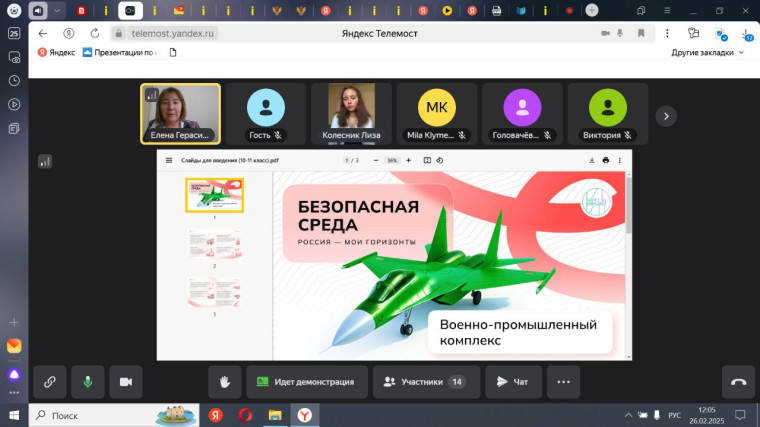Select Mila Klyme... participant tile
The width and height of the screenshot is (760, 427).
pyautogui.click(x=437, y=114)
